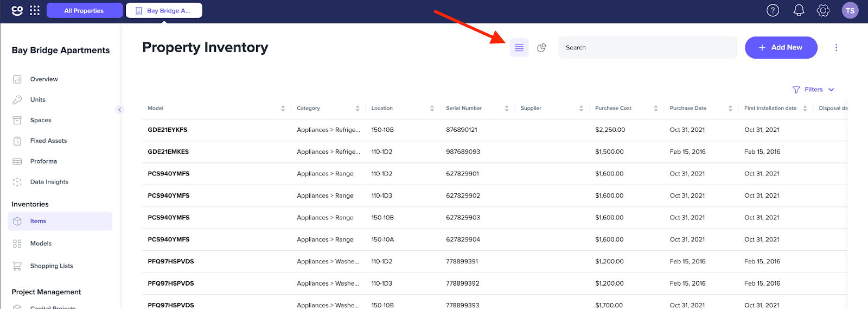Click the Project Management section heading
This screenshot has height=309, width=868.
(x=46, y=292)
